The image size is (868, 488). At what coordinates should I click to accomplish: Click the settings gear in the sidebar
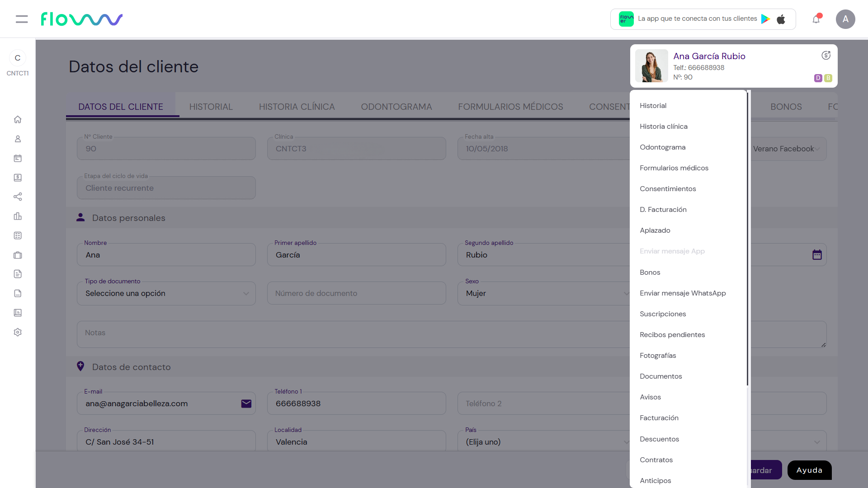click(x=18, y=332)
